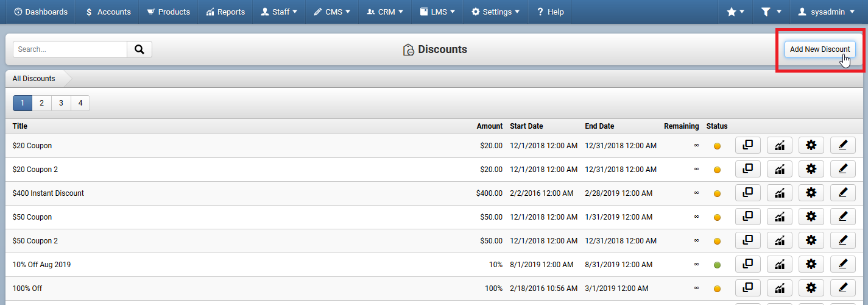Copy the $50 Coupon 2 discount

tap(748, 240)
